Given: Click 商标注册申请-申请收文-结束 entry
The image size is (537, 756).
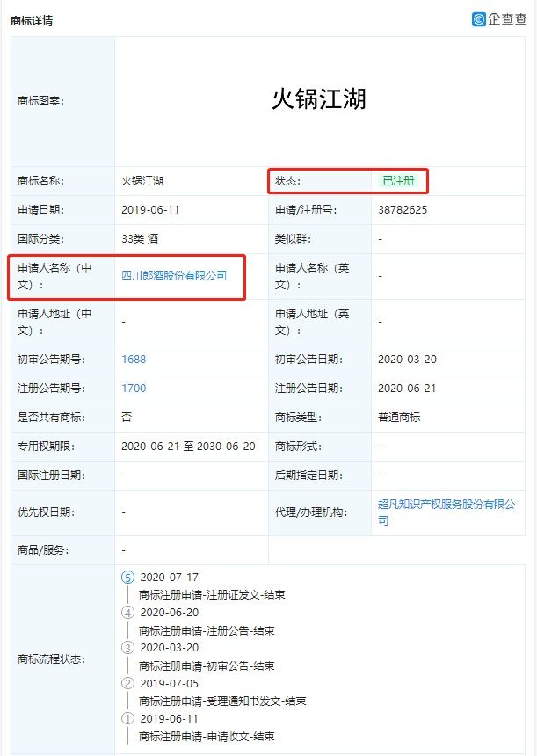Looking at the screenshot, I should pyautogui.click(x=207, y=737).
